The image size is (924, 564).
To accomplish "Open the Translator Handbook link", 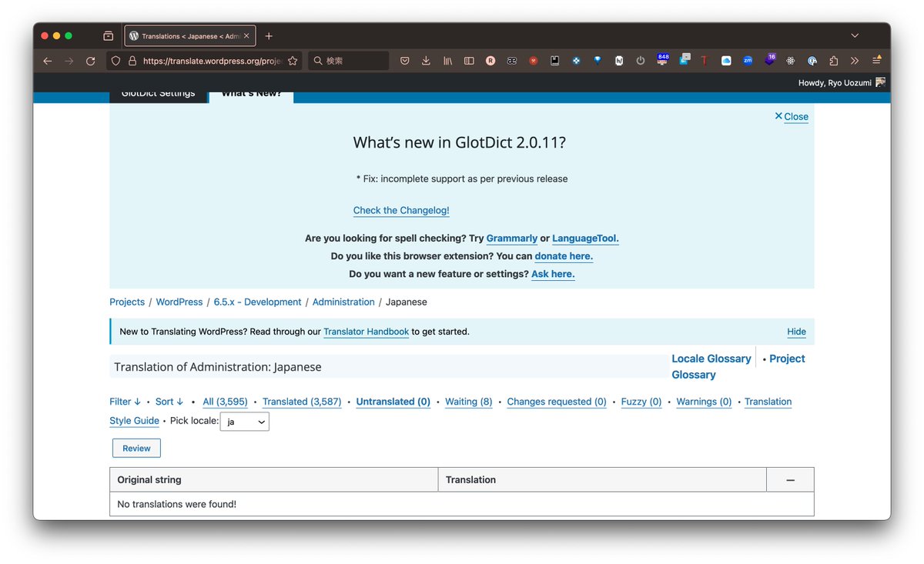I will (x=366, y=332).
